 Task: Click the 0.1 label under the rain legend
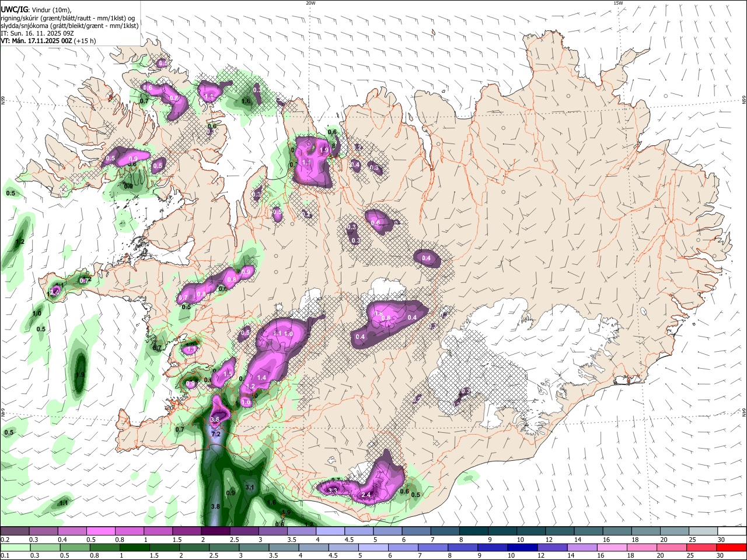tap(5, 555)
